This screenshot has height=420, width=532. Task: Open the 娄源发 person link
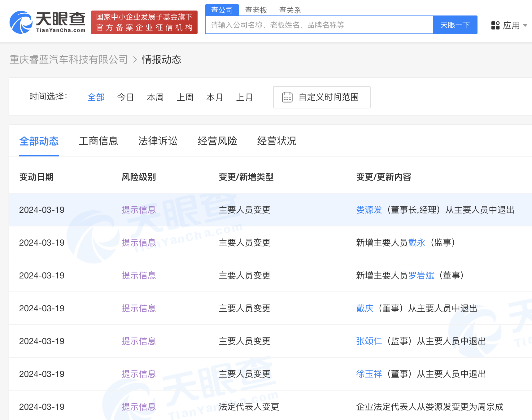point(369,210)
